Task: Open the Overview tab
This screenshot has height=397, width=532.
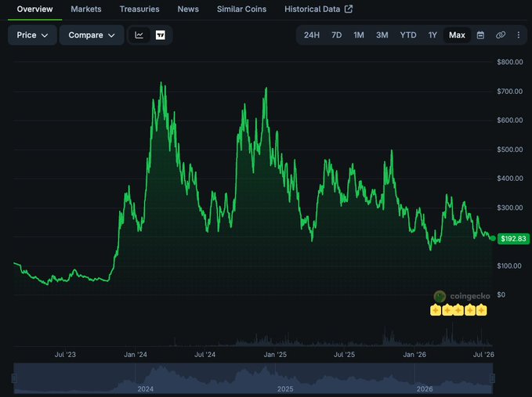Action: (34, 9)
